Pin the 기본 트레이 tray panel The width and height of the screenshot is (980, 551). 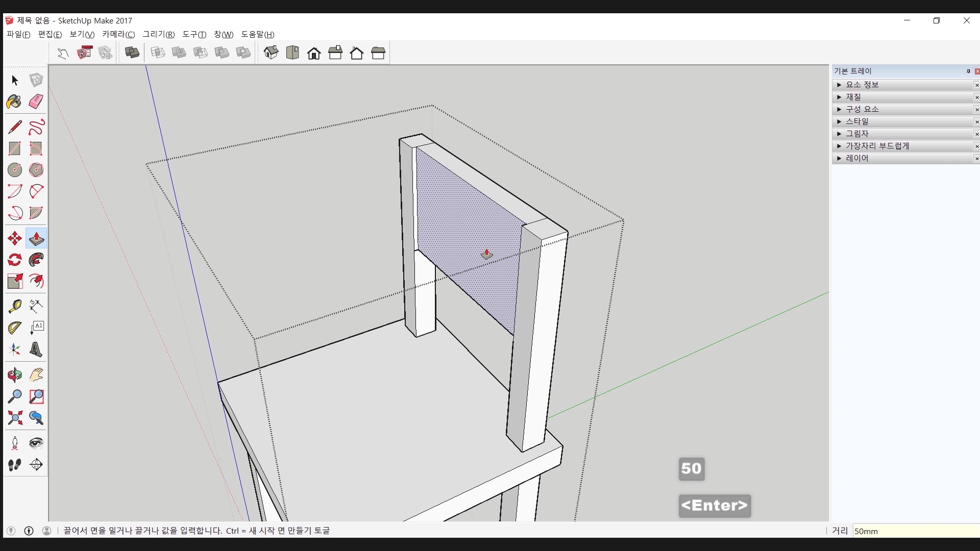click(968, 71)
